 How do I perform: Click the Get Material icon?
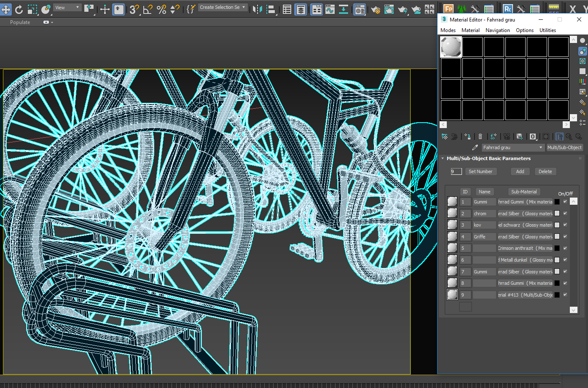(444, 136)
